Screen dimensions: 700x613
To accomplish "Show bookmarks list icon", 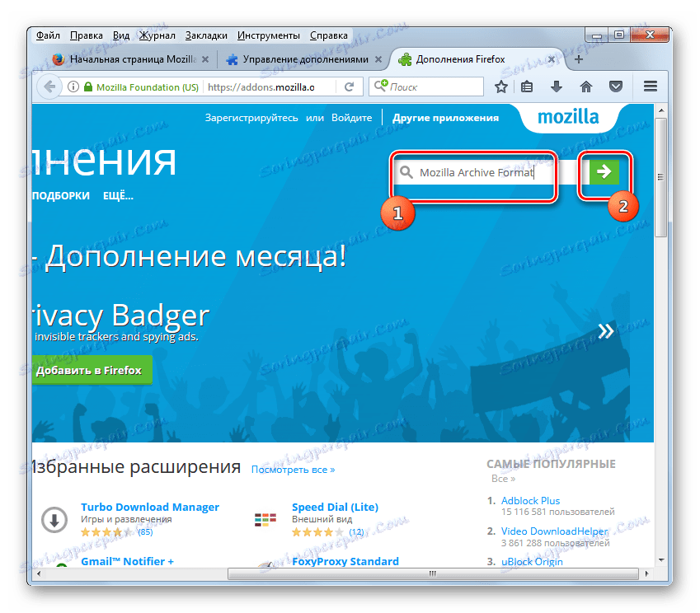I will coord(527,87).
